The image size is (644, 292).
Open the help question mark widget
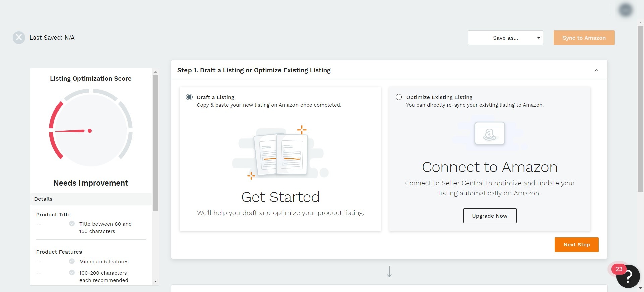pyautogui.click(x=628, y=276)
